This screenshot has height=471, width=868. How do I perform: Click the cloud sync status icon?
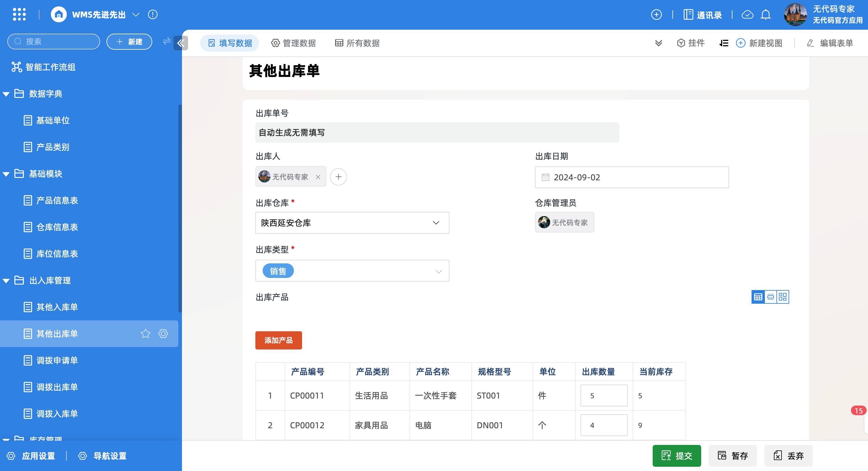[x=747, y=15]
